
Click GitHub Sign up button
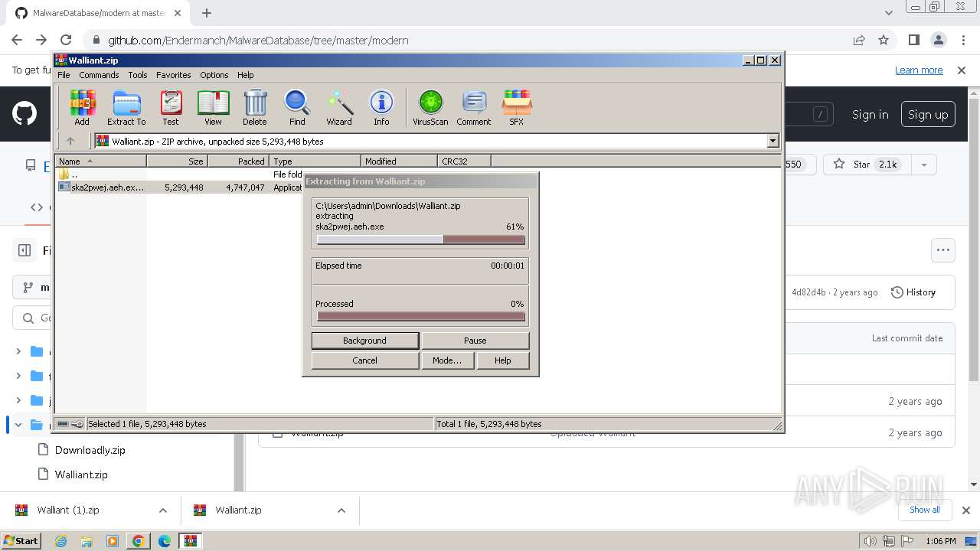point(928,115)
